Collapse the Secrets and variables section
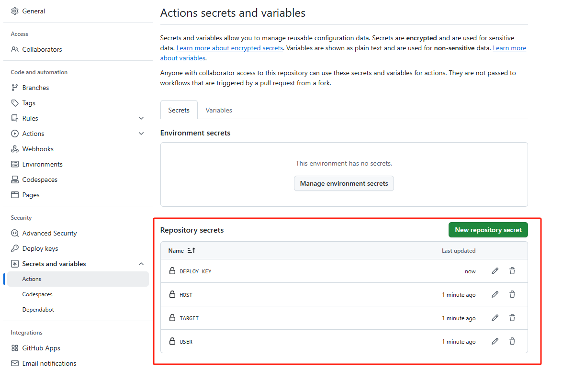This screenshot has height=392, width=563. click(x=141, y=264)
